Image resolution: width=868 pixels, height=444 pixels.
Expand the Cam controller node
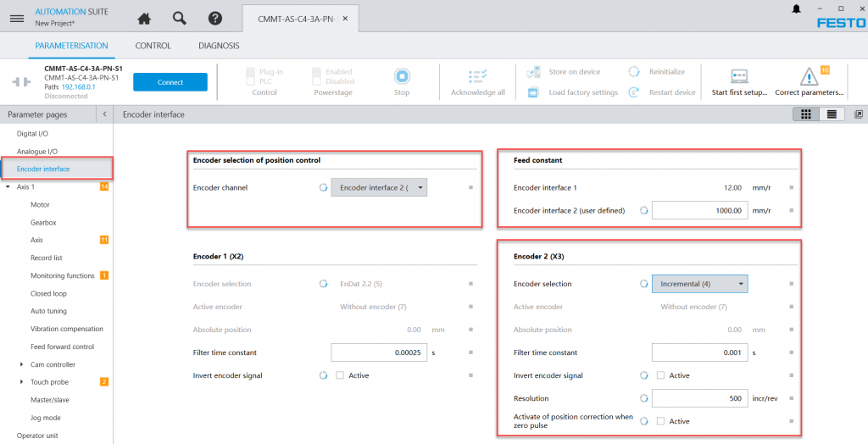coord(21,364)
